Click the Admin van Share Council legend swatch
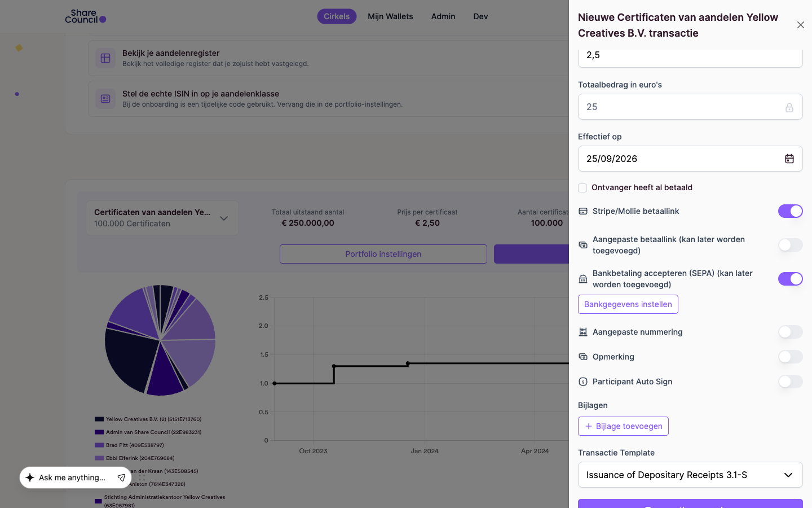The height and width of the screenshot is (508, 812). tap(99, 432)
